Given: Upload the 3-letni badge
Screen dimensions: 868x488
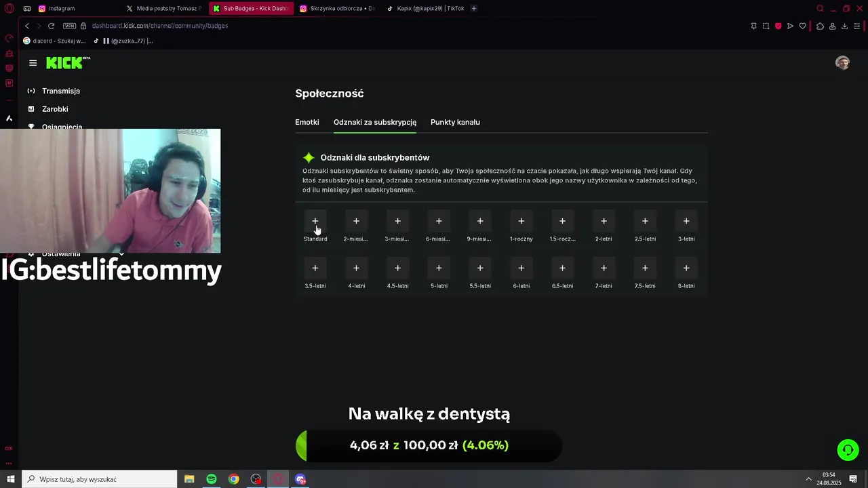Looking at the screenshot, I should pos(686,221).
